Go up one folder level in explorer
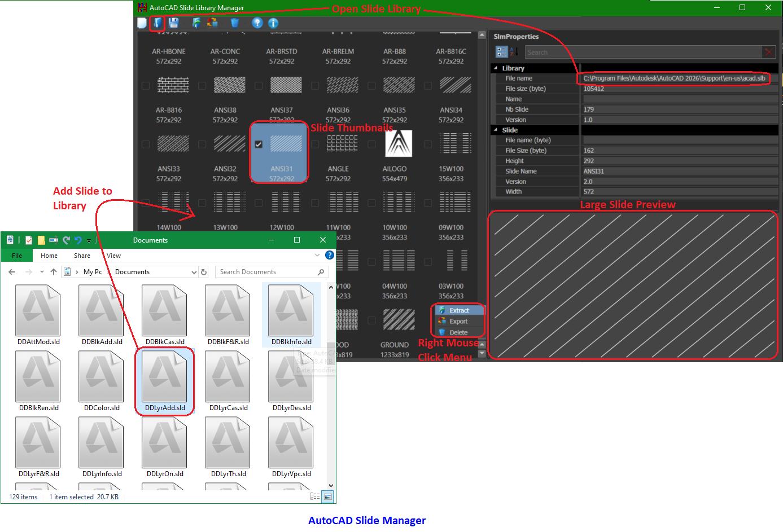783x532 pixels. coord(54,272)
